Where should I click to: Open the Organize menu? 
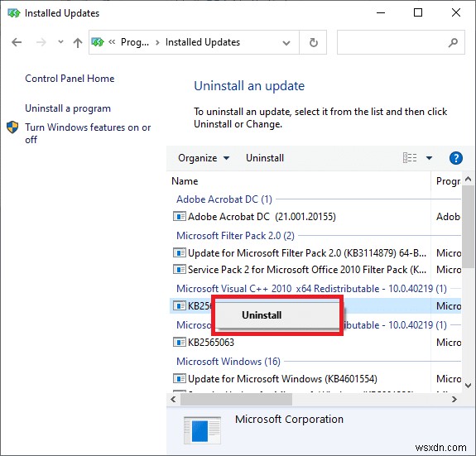click(x=204, y=158)
